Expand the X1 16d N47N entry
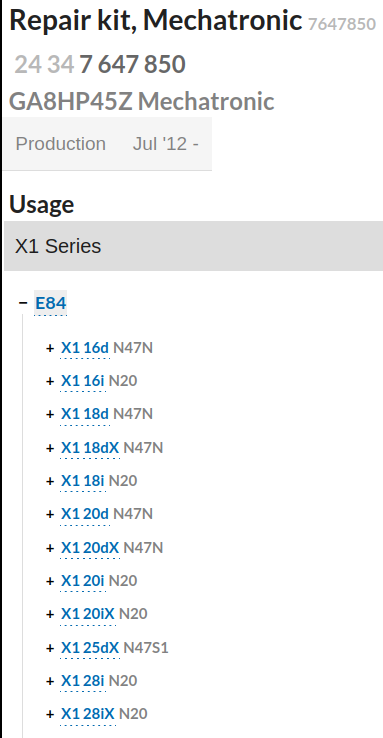Image resolution: width=383 pixels, height=738 pixels. coord(50,348)
